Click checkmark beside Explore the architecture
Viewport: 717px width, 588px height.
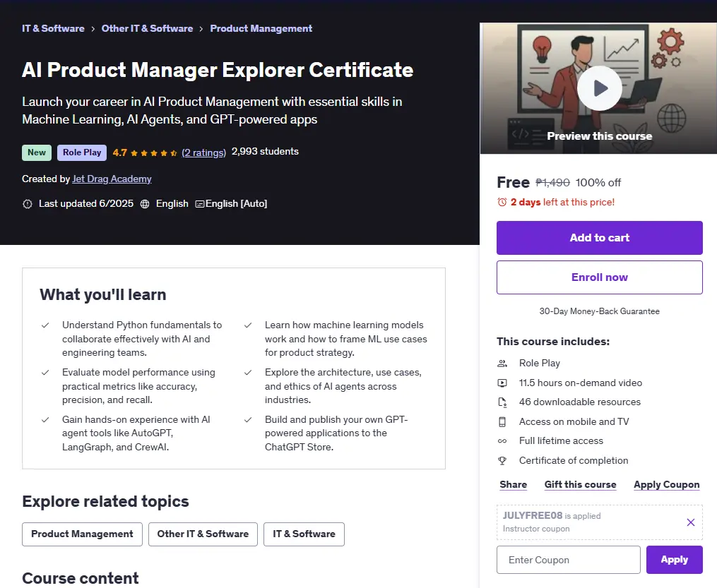(x=248, y=373)
